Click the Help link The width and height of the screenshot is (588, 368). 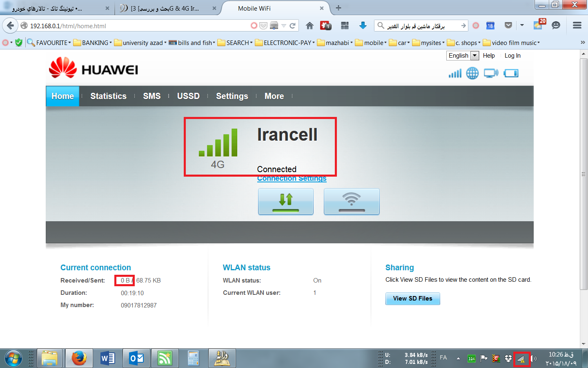click(x=489, y=56)
